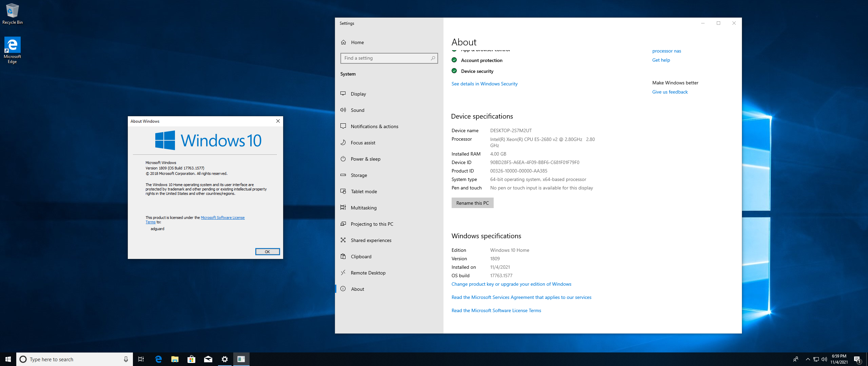Click the search magnifier in Find a setting
Image resolution: width=868 pixels, height=366 pixels.
click(x=433, y=58)
